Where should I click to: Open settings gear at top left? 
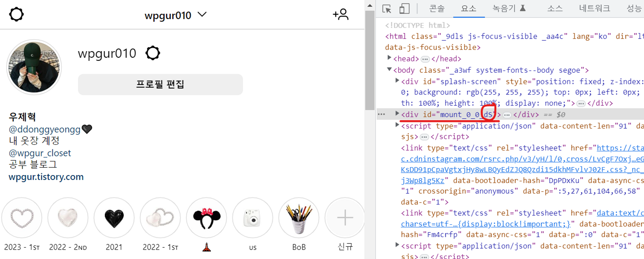click(x=16, y=14)
